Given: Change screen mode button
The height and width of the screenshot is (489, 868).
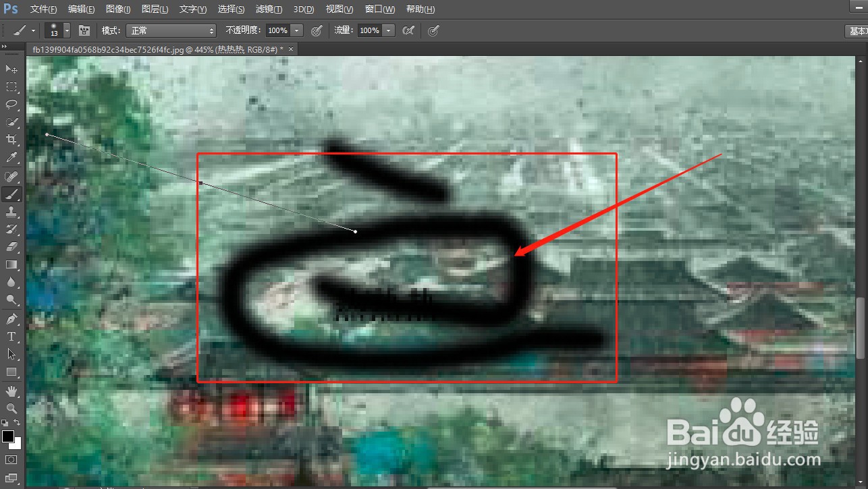Looking at the screenshot, I should pyautogui.click(x=11, y=478).
